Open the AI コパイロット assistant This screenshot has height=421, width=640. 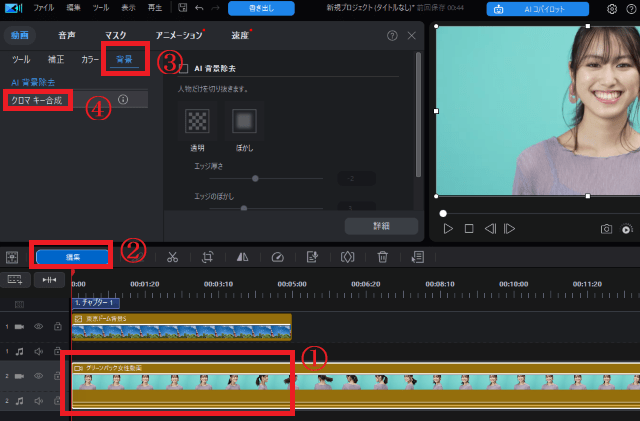pos(538,9)
